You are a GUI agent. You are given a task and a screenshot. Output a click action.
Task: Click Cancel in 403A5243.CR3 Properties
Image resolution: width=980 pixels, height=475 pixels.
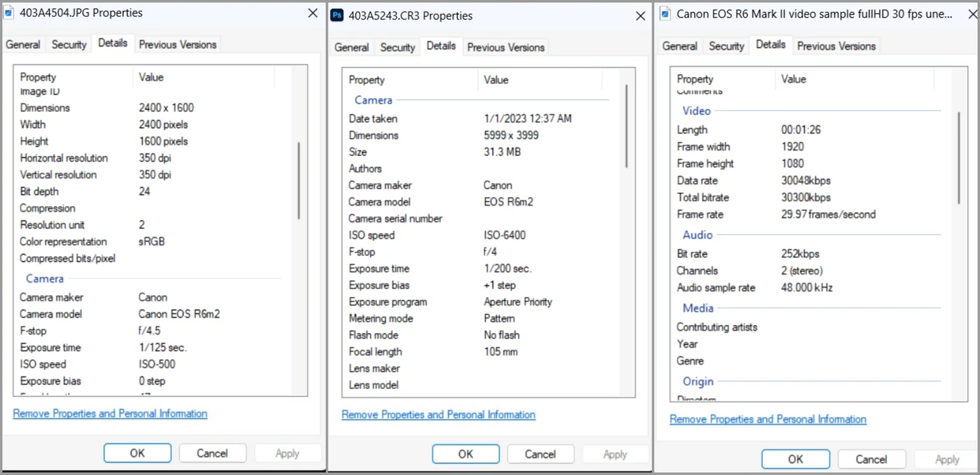coord(540,454)
